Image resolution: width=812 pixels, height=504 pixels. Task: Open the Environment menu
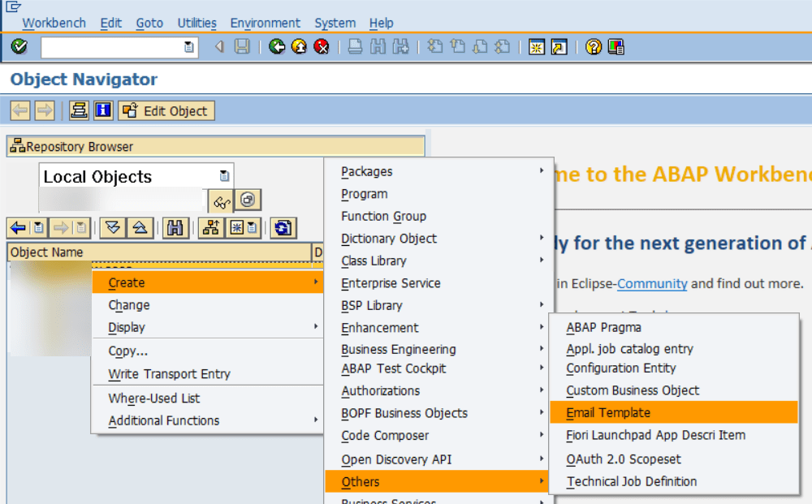[x=266, y=24]
